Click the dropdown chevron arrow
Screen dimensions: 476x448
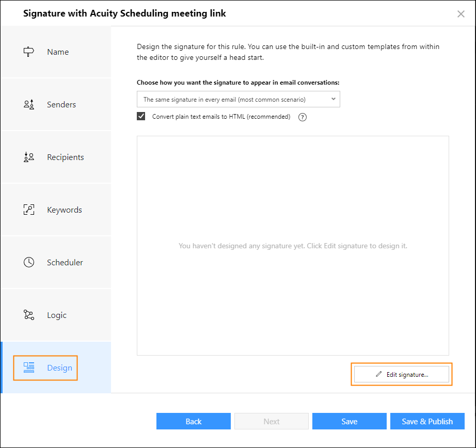click(334, 99)
